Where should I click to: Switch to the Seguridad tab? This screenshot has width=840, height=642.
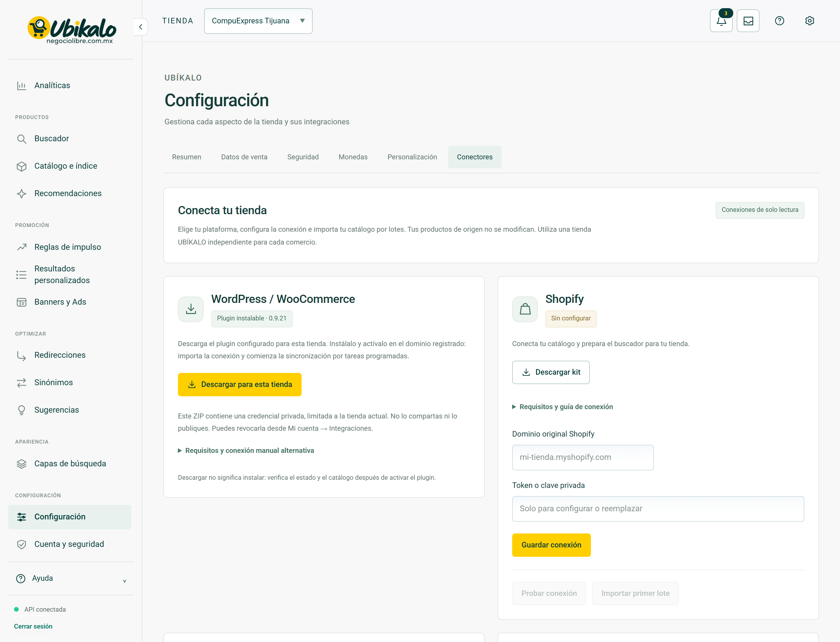pyautogui.click(x=303, y=157)
